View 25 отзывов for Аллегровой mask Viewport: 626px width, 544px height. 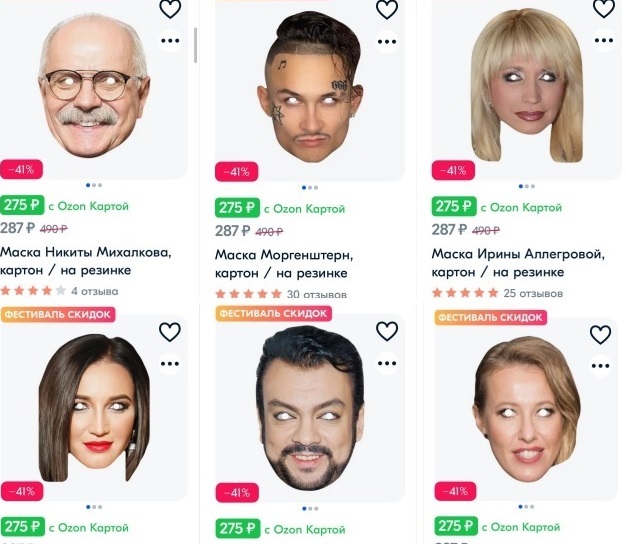[x=533, y=293]
